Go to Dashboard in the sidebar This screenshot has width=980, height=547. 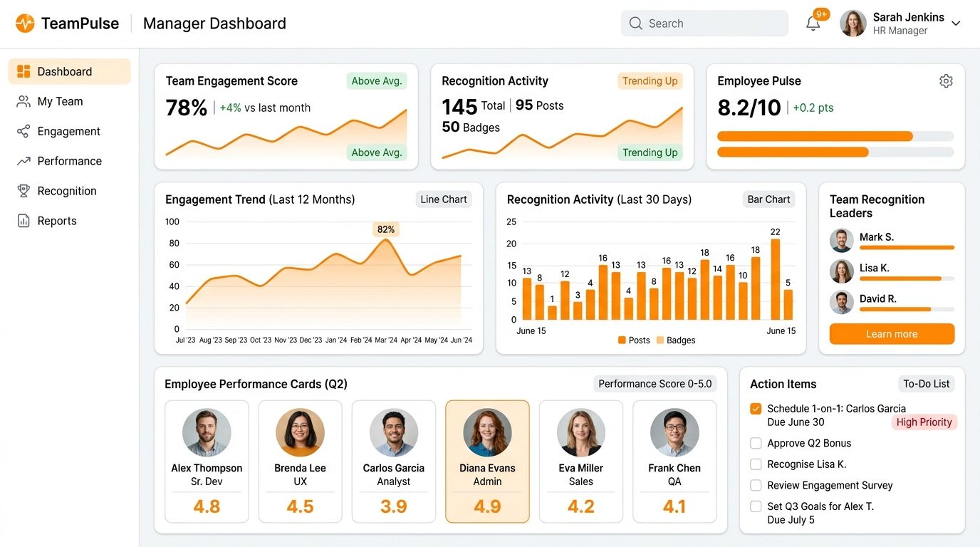point(69,71)
